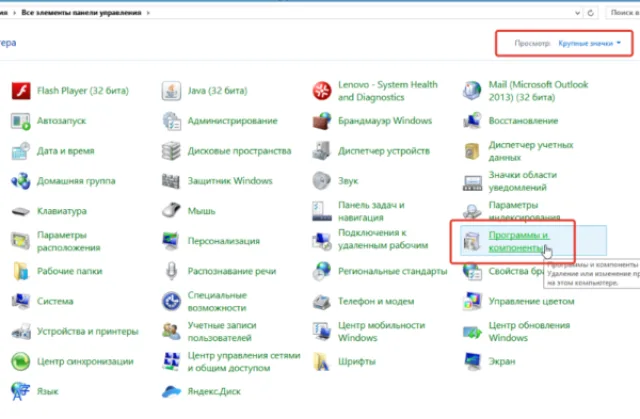The image size is (640, 419).
Task: Refresh the Control Panel view
Action: pos(590,13)
